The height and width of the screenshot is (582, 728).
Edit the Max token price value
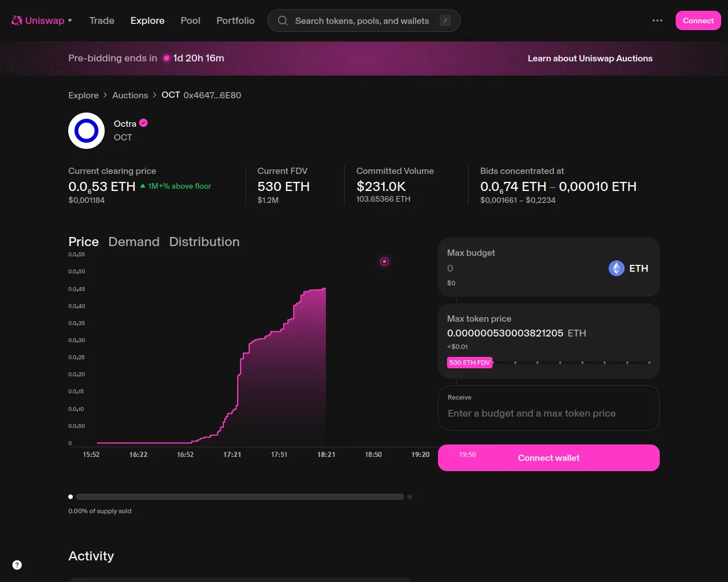click(x=505, y=333)
